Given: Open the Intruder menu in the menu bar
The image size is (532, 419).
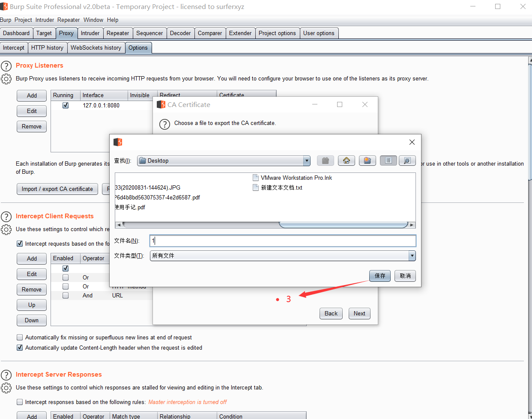Looking at the screenshot, I should click(45, 20).
